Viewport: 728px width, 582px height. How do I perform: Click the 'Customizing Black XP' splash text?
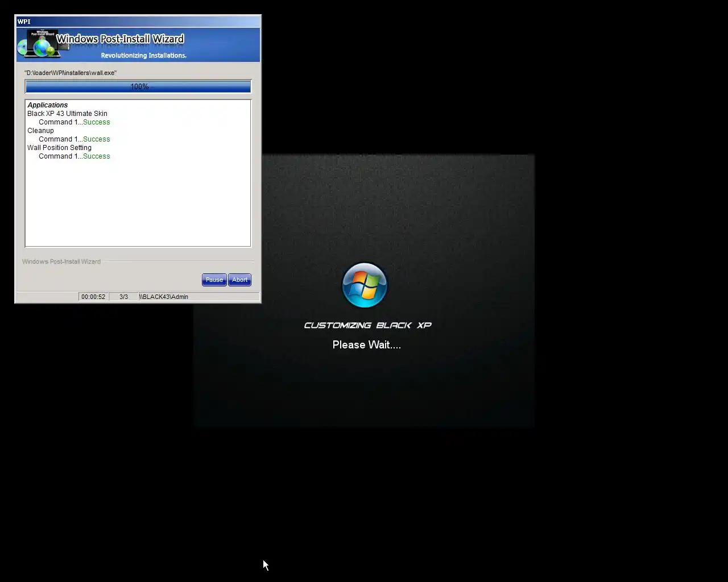tap(367, 325)
